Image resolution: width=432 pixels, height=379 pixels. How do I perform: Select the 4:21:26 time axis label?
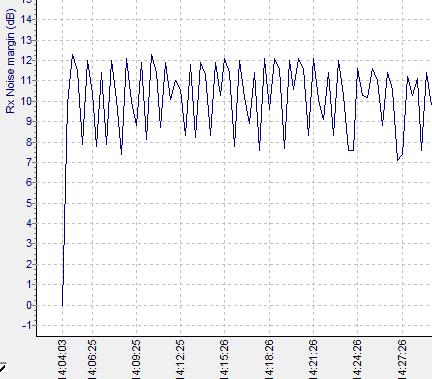[313, 359]
